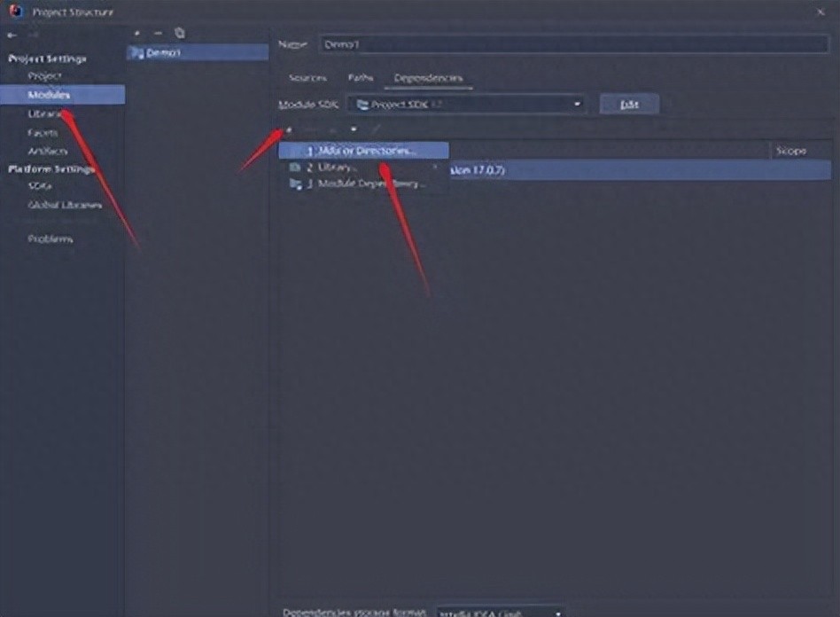Screen dimensions: 840x617
Task: Choose Module Dependency from the popup
Action: coord(363,184)
